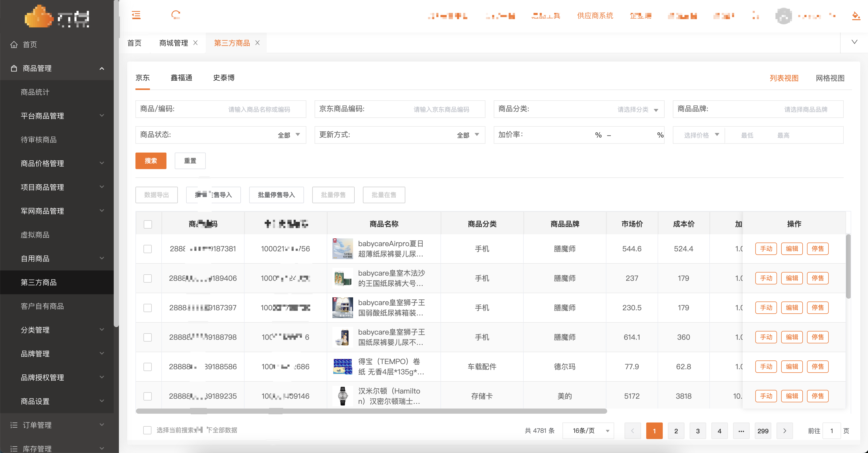The height and width of the screenshot is (453, 868).
Task: Check the row with cost price 360
Action: 148,337
